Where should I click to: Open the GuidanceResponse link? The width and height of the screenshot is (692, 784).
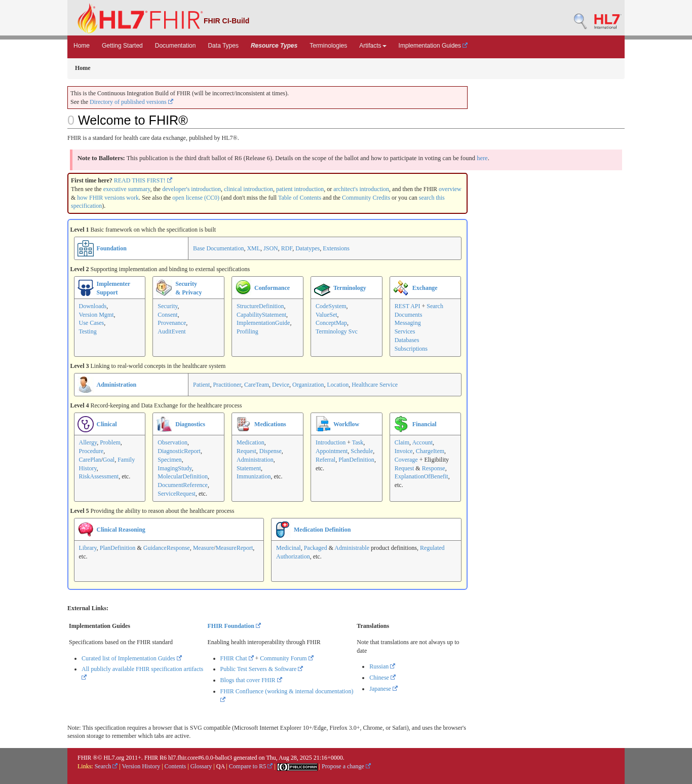(x=166, y=548)
